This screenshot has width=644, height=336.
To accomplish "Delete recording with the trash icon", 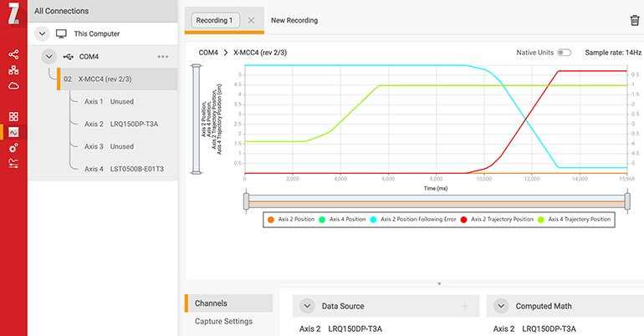I will pyautogui.click(x=634, y=20).
